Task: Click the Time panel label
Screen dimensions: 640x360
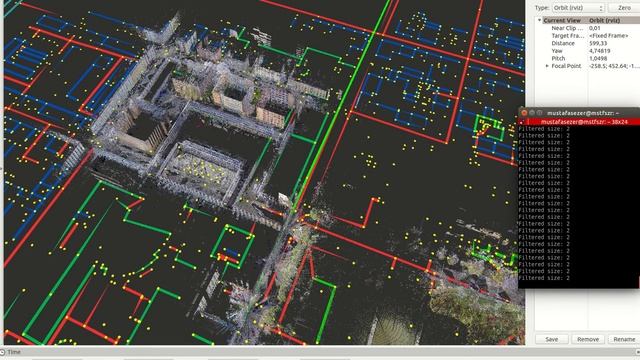Action: click(x=14, y=352)
